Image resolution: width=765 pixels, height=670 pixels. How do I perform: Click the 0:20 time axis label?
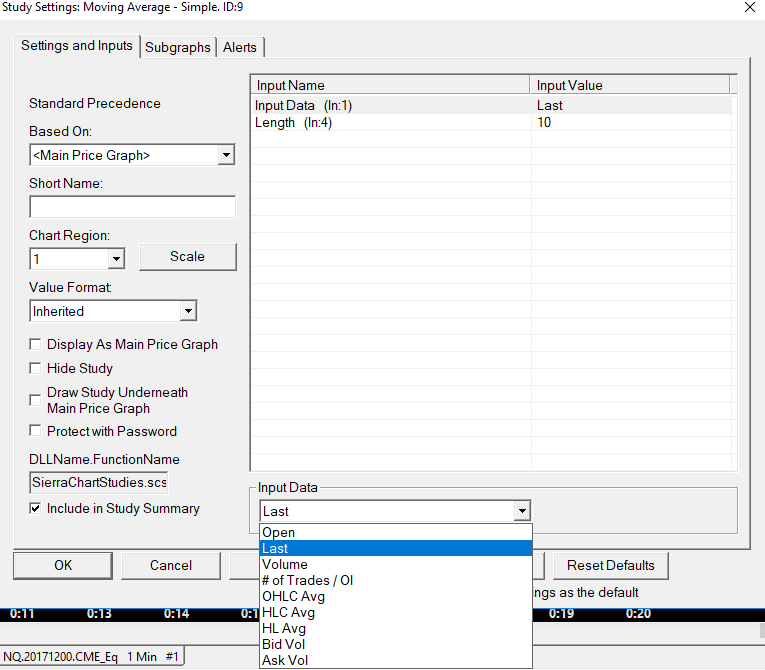coord(638,614)
